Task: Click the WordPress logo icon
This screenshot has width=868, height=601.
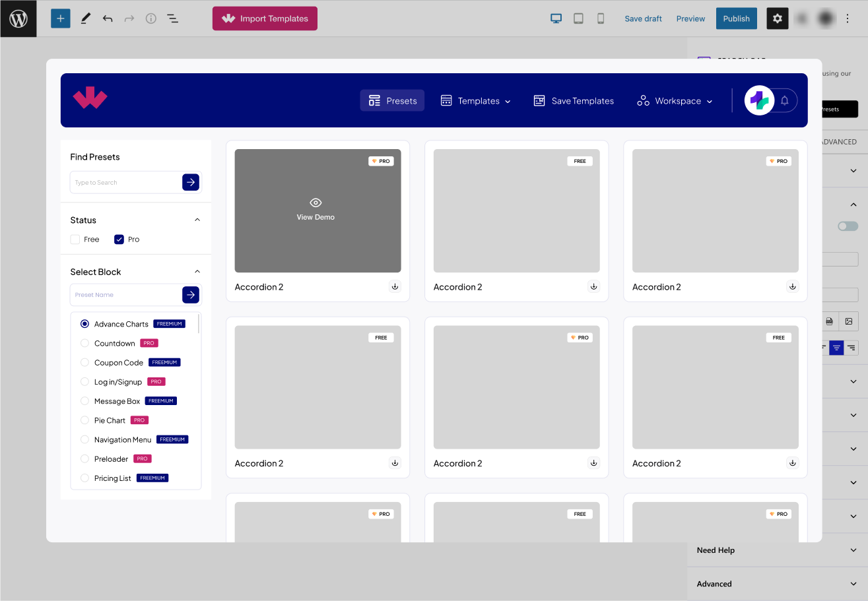Action: [x=18, y=18]
